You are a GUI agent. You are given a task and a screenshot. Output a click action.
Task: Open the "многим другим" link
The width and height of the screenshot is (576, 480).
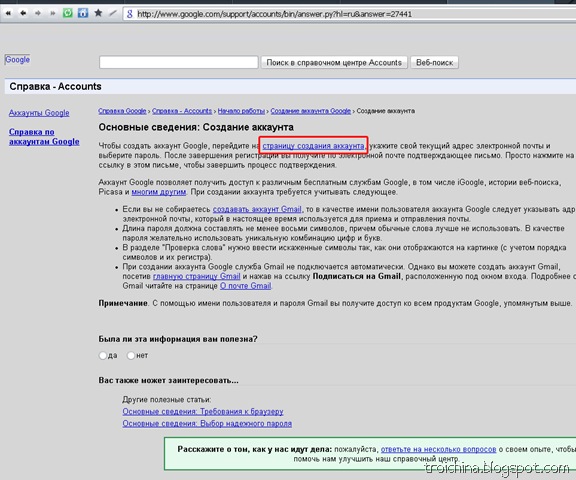pyautogui.click(x=159, y=192)
